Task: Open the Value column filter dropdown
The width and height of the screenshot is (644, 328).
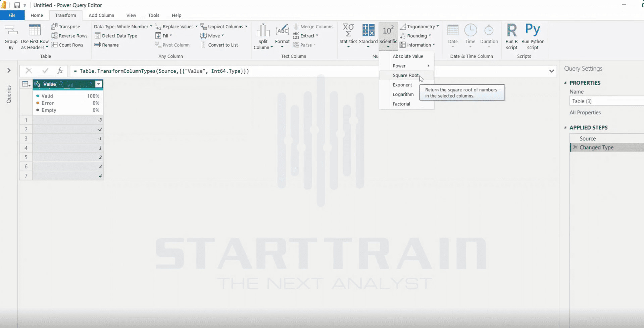Action: [99, 84]
